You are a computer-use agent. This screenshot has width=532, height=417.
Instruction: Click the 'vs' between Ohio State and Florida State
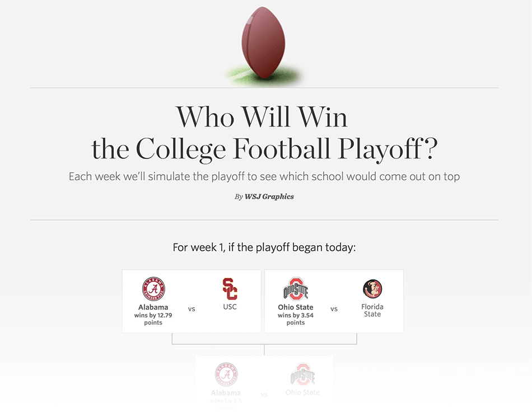(x=334, y=309)
